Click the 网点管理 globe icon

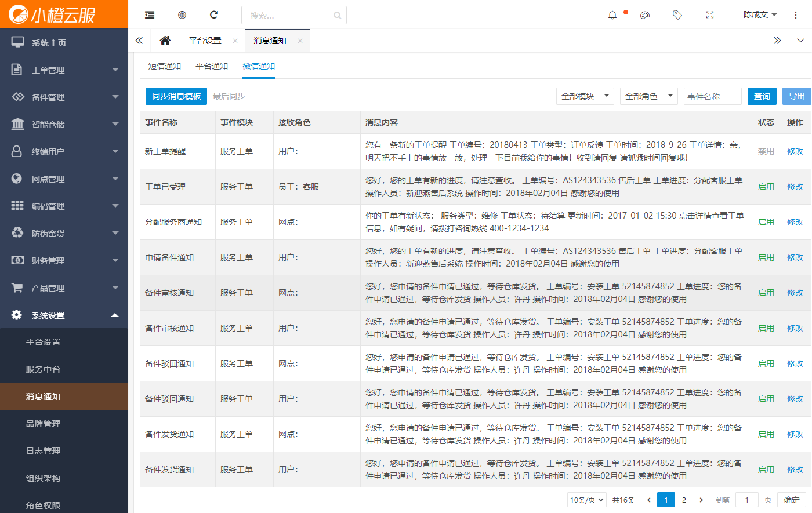pos(17,179)
